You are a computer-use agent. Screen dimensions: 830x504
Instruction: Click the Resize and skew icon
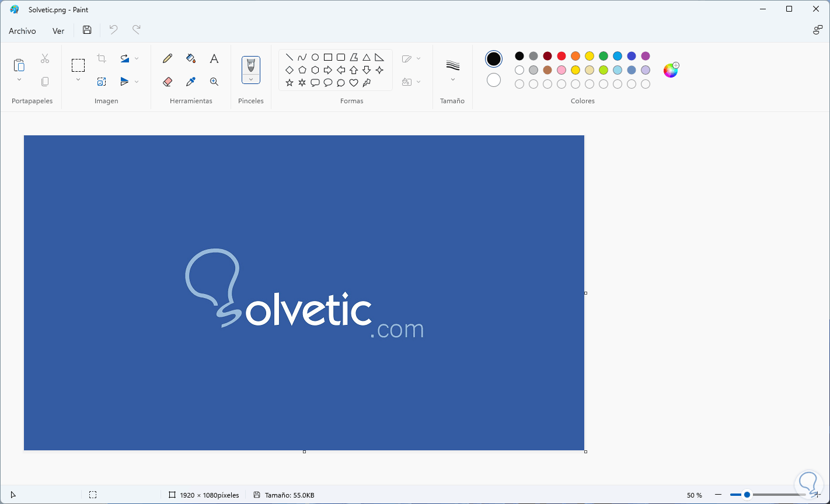click(102, 82)
